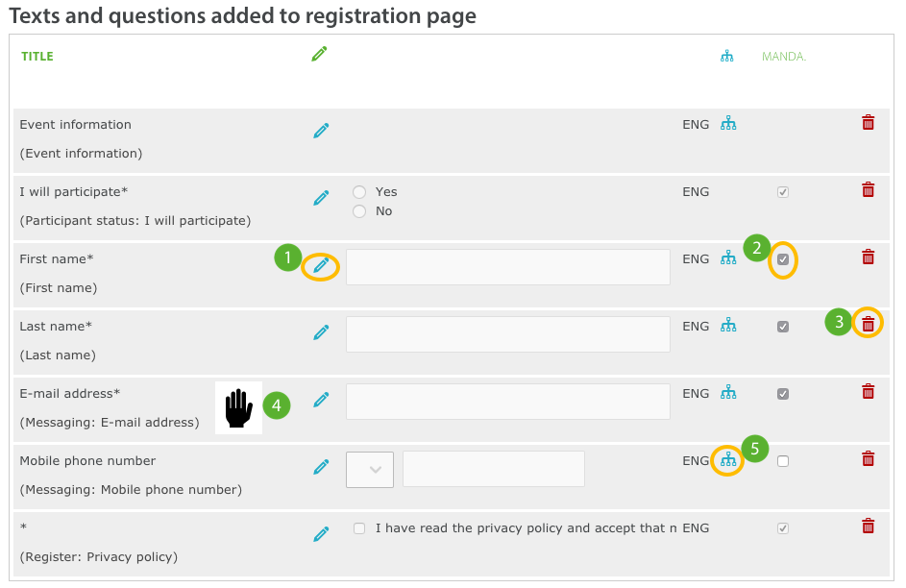Click the TITLE column header

click(37, 56)
